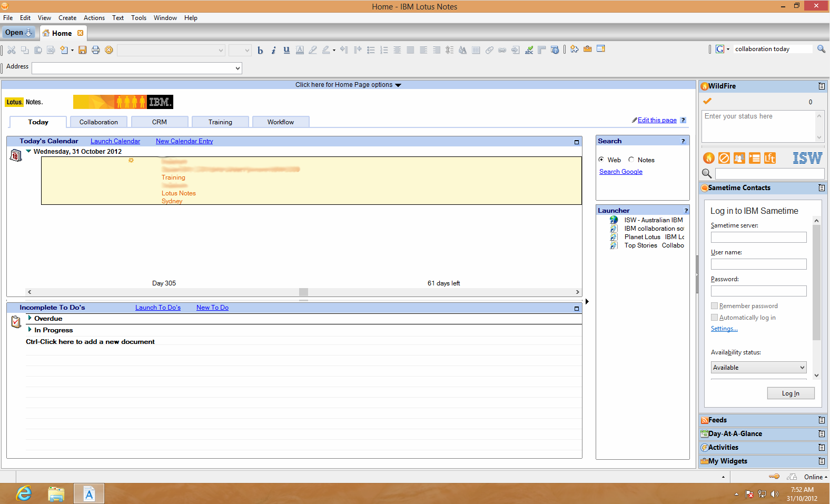Open the Feeds panel menu icon
Image resolution: width=830 pixels, height=504 pixels.
click(x=822, y=420)
